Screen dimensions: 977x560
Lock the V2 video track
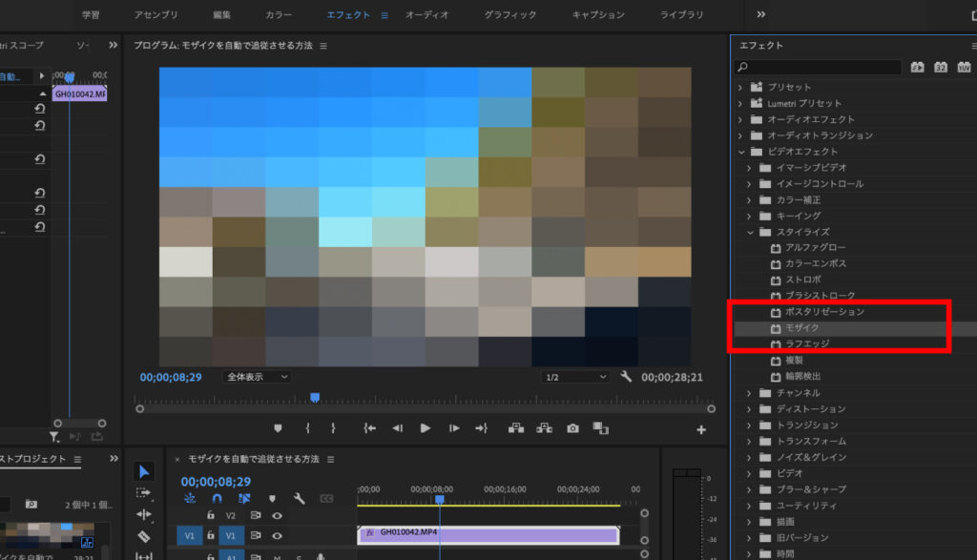[x=210, y=515]
